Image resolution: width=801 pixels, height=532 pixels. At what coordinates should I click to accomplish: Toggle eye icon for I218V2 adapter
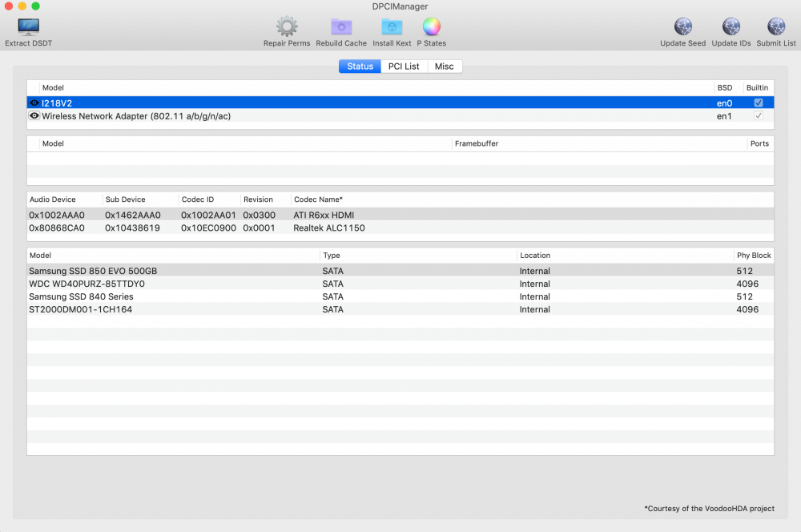point(34,103)
